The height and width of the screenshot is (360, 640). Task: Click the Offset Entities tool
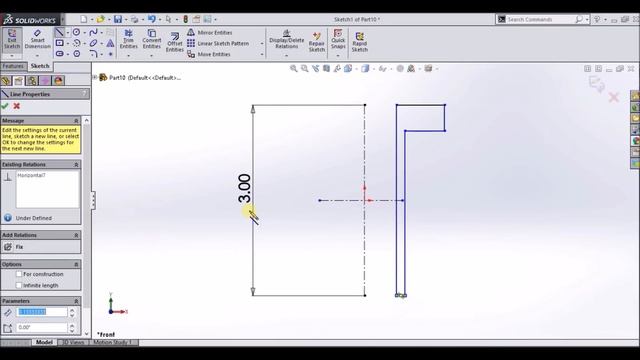point(175,42)
